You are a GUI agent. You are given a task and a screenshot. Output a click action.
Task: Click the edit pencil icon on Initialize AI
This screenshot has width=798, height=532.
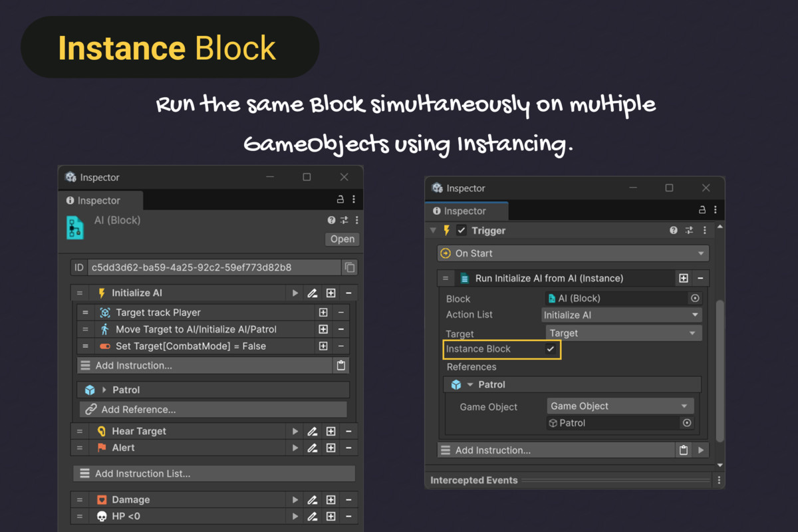point(313,293)
